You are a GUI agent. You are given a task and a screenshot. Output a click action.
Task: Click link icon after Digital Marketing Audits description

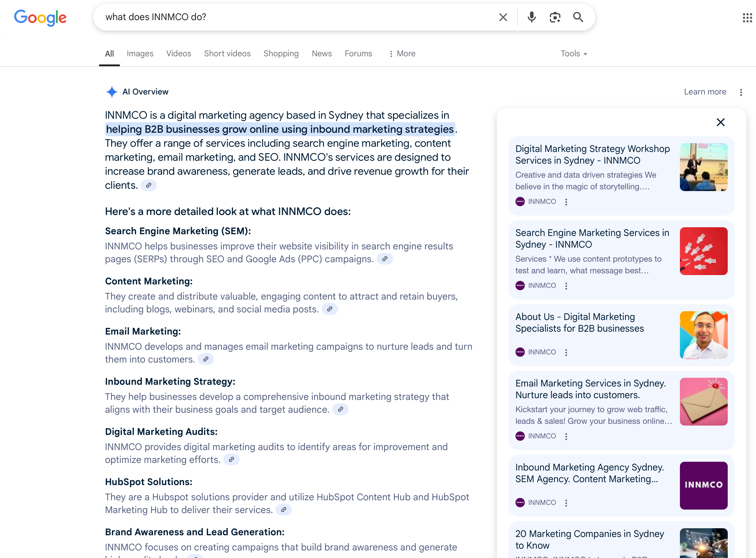pos(231,460)
